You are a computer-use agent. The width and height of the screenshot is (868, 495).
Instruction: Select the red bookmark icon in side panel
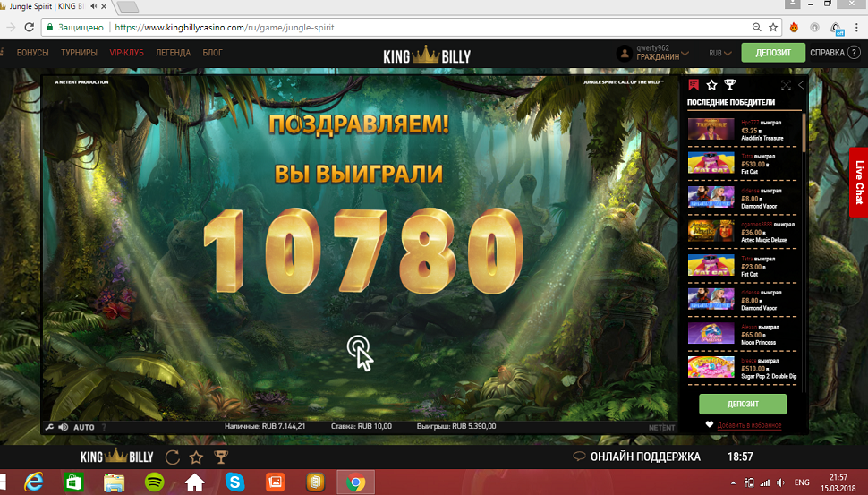click(694, 85)
